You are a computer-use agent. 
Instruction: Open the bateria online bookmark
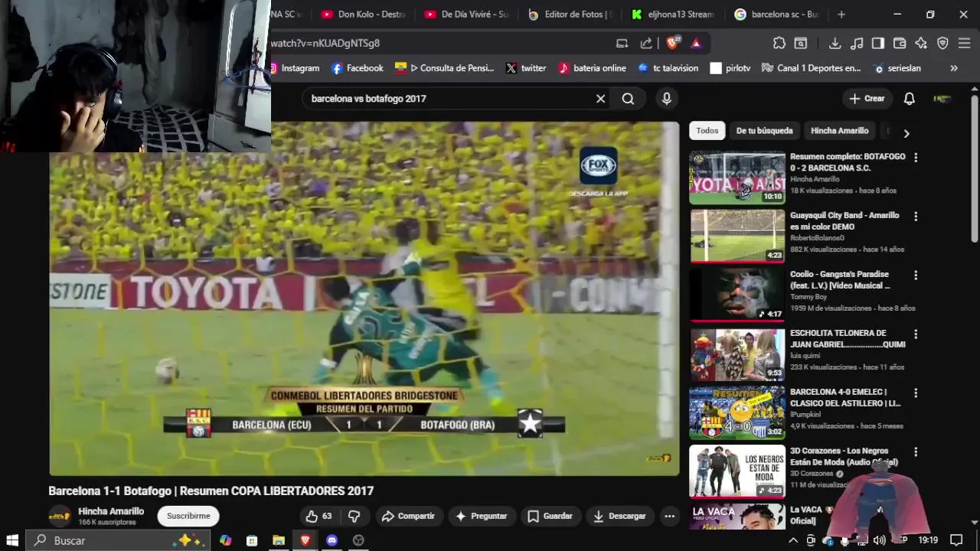tap(592, 68)
